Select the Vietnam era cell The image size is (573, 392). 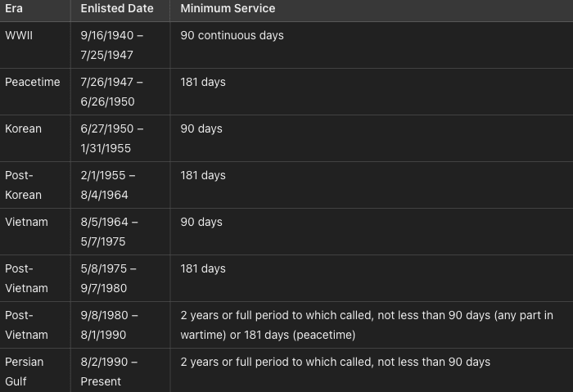click(26, 223)
